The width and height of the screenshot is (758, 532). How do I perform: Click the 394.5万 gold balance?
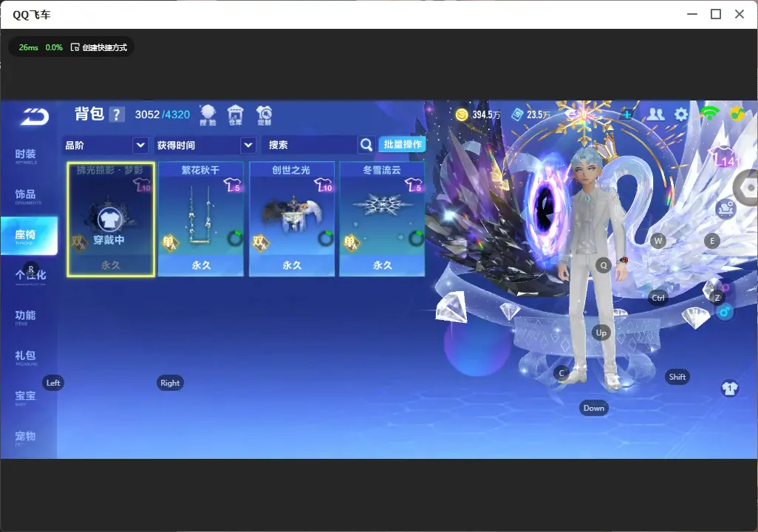pos(486,115)
